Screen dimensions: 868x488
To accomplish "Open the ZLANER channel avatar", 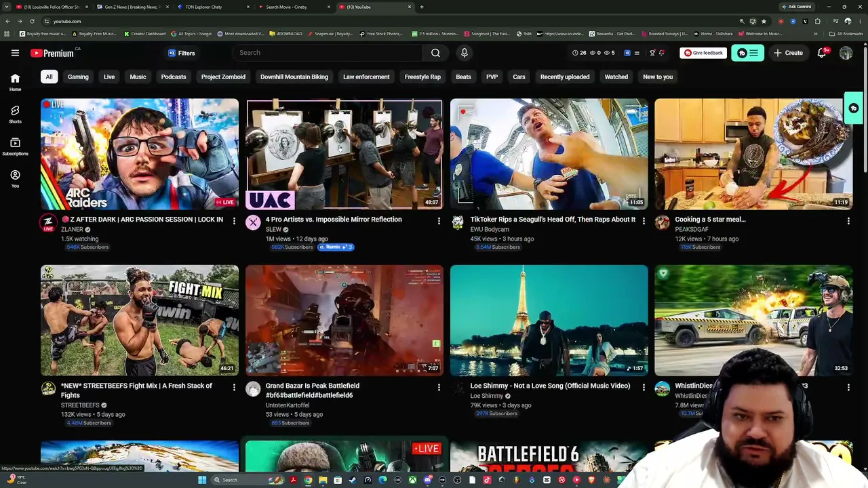I will pyautogui.click(x=48, y=222).
